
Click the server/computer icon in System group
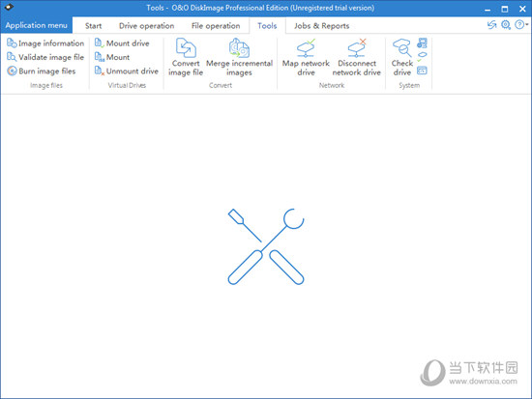click(422, 43)
